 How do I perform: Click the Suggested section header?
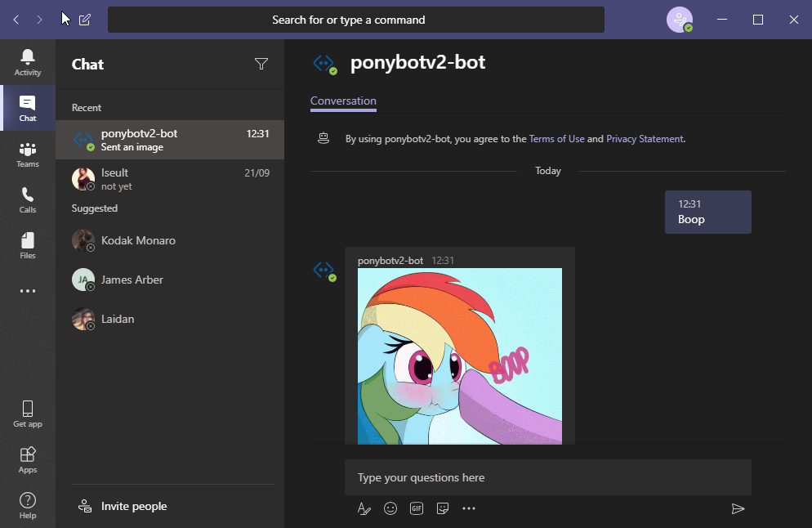95,208
